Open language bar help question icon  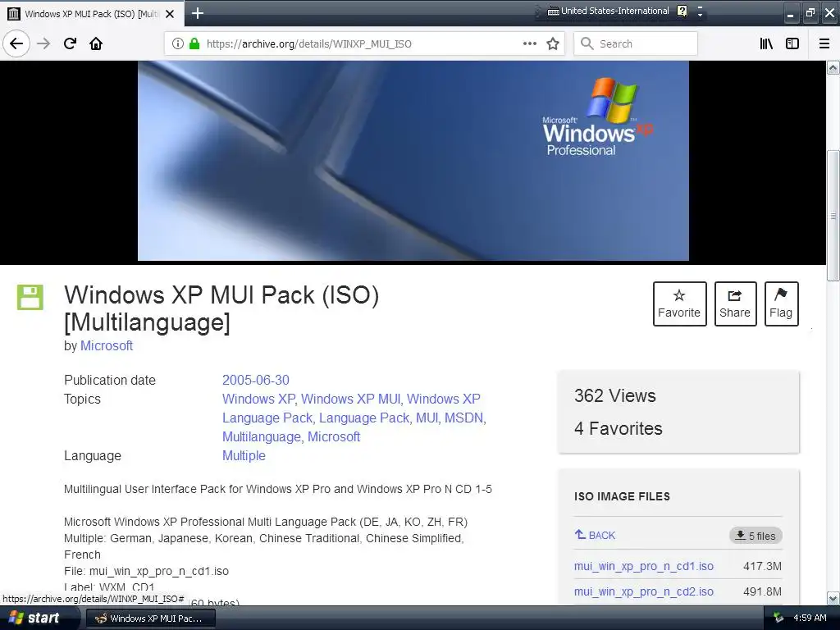click(682, 11)
